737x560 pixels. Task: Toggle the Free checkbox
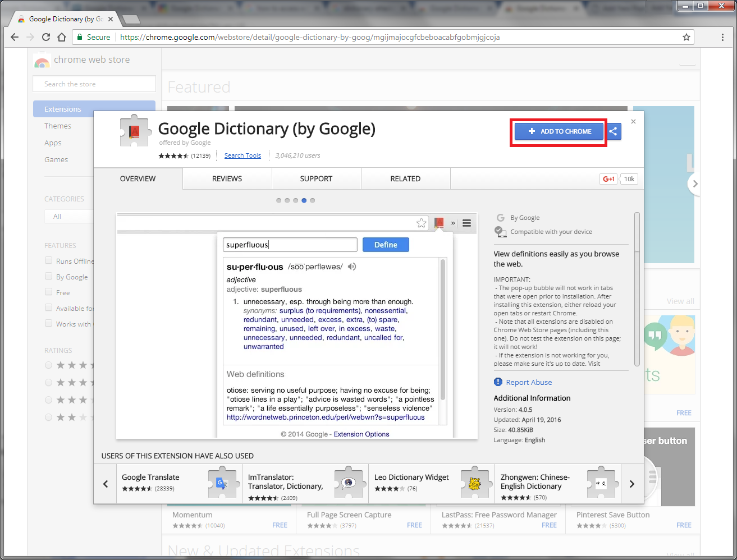tap(49, 292)
